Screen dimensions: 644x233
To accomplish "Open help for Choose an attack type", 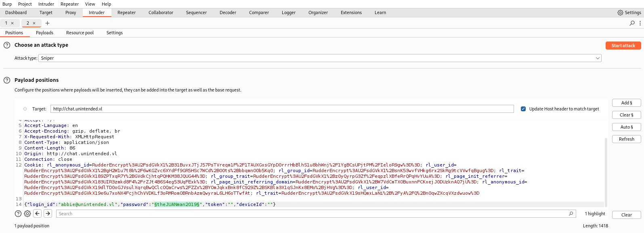I will [7, 45].
